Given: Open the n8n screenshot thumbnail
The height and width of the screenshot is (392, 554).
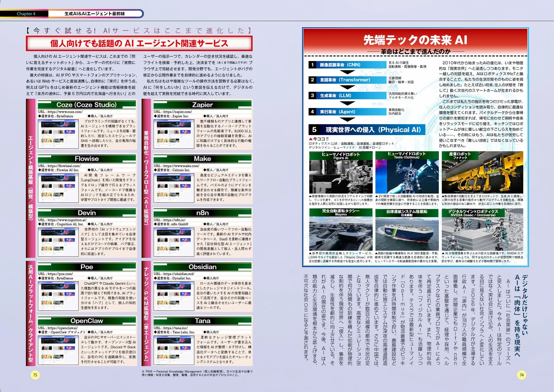Looking at the screenshot, I should point(174,242).
